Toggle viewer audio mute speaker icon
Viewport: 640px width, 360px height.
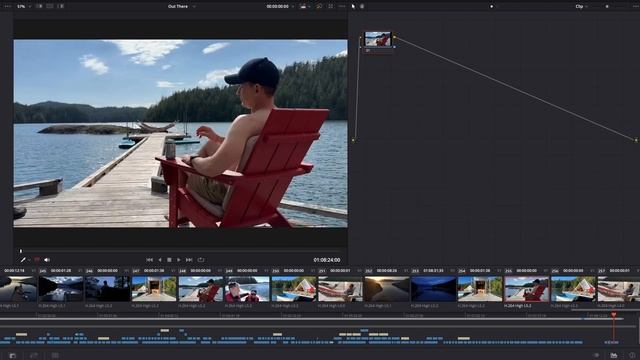[x=47, y=260]
